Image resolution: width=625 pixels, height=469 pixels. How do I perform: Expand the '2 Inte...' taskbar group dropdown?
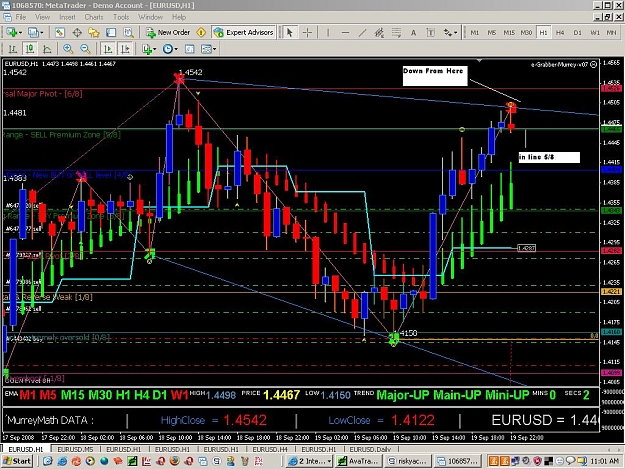point(329,461)
